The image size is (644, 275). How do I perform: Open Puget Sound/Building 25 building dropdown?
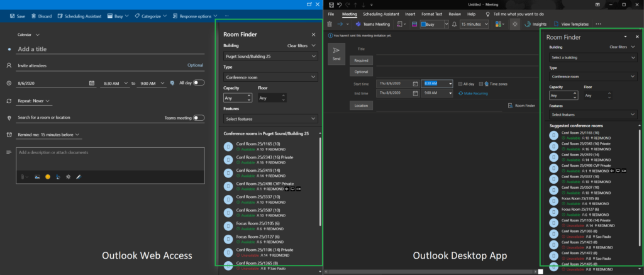click(x=270, y=56)
